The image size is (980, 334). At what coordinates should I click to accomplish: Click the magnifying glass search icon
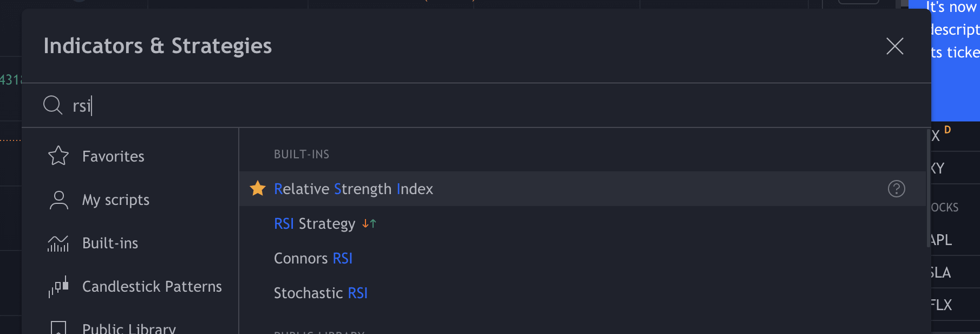click(x=52, y=105)
